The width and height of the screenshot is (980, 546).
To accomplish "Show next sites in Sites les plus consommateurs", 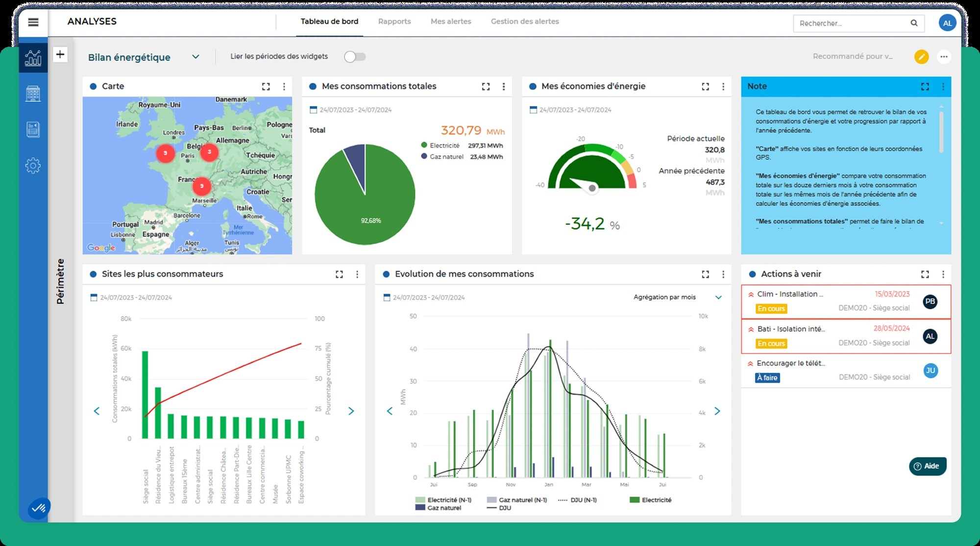I will point(351,411).
